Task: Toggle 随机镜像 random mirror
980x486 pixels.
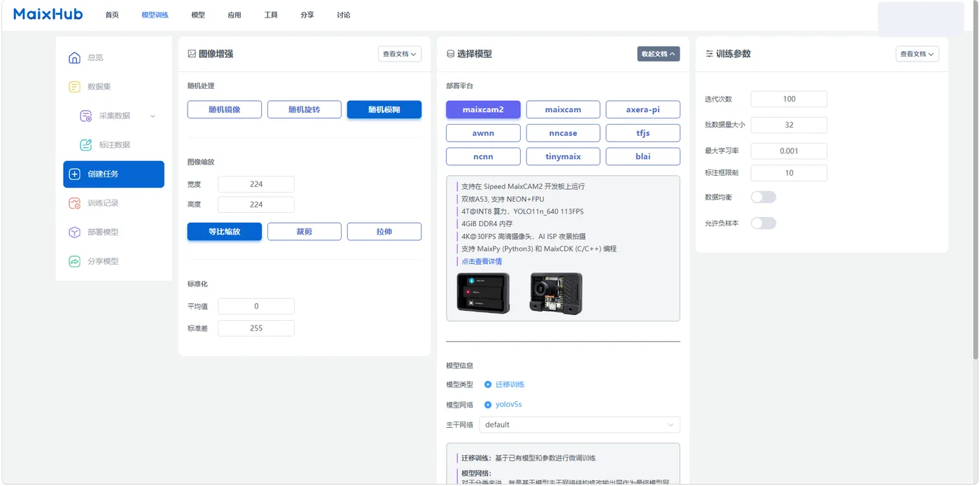Action: click(x=225, y=109)
